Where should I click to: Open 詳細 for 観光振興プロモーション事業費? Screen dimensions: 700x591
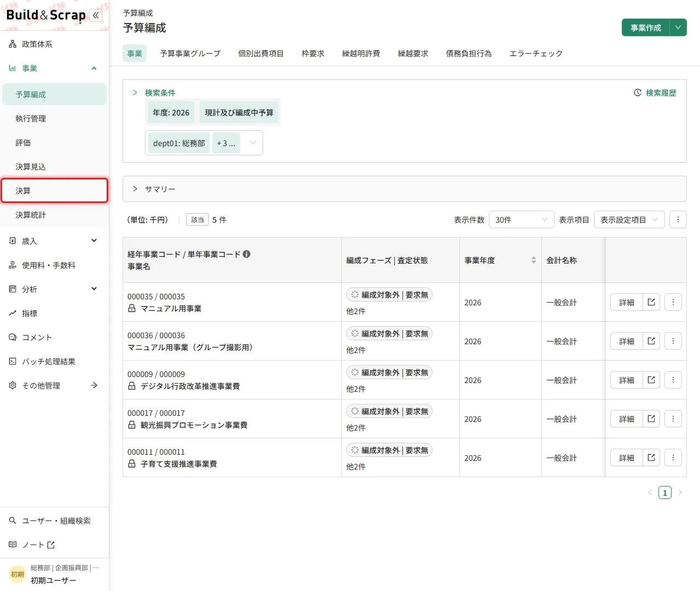(627, 419)
